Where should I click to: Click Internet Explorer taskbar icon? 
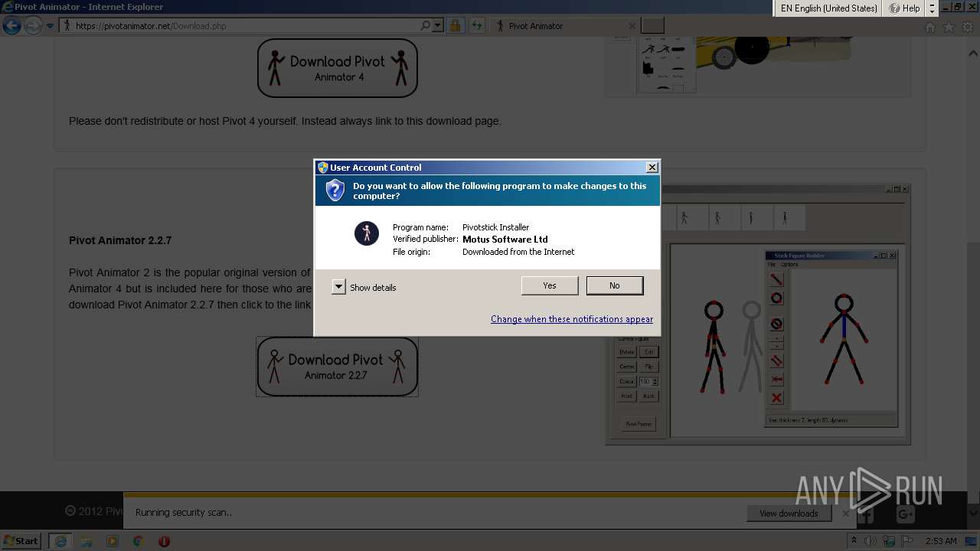pos(60,541)
